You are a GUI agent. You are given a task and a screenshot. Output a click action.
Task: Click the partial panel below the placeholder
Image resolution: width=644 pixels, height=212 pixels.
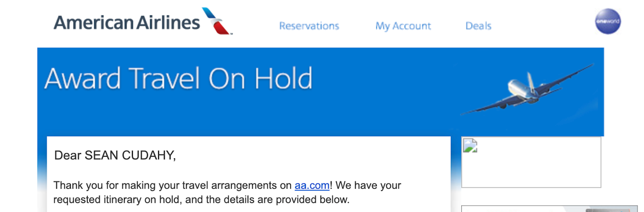click(x=549, y=209)
